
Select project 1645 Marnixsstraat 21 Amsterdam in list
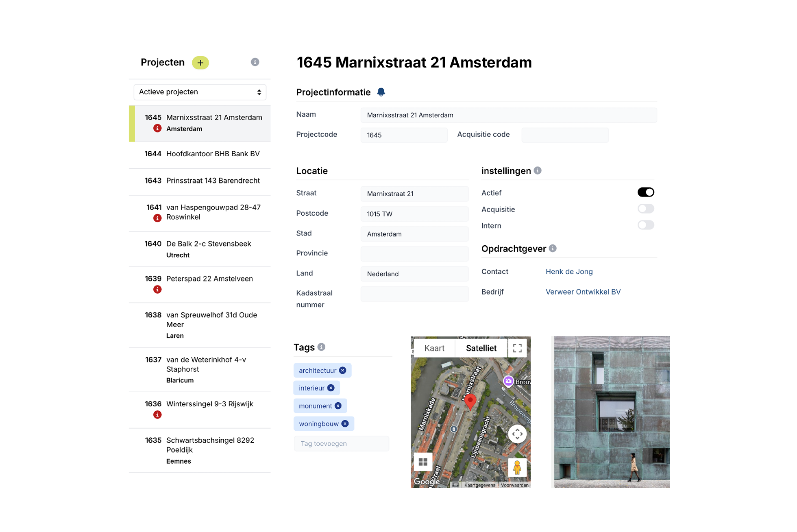[200, 123]
